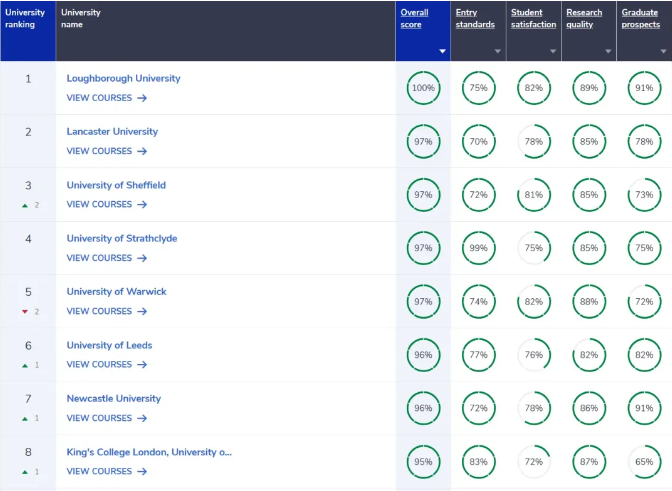Click King's College 95% overall score circle
The width and height of the screenshot is (672, 491).
(423, 461)
